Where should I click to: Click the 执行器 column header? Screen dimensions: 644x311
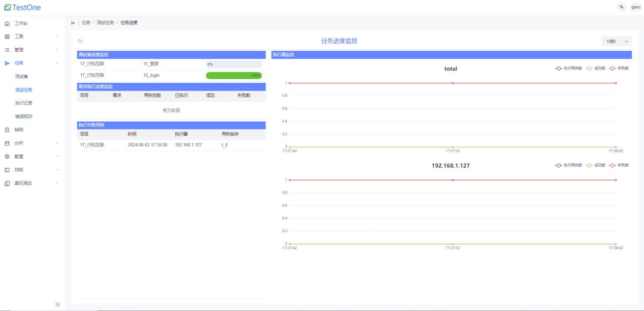pos(181,134)
